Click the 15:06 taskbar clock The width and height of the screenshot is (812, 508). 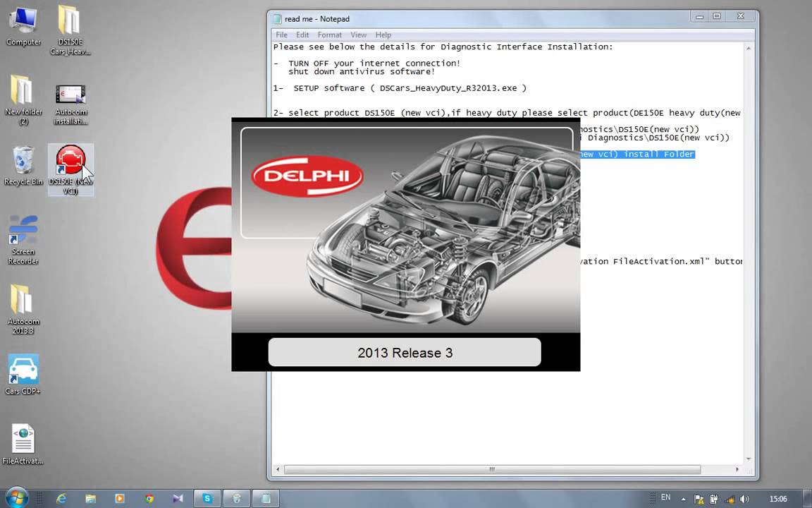(778, 500)
